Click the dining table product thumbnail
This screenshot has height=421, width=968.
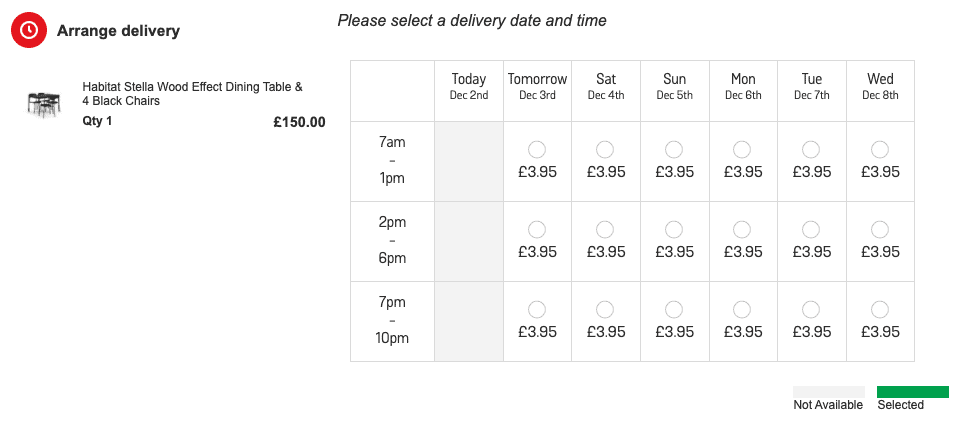click(x=44, y=103)
